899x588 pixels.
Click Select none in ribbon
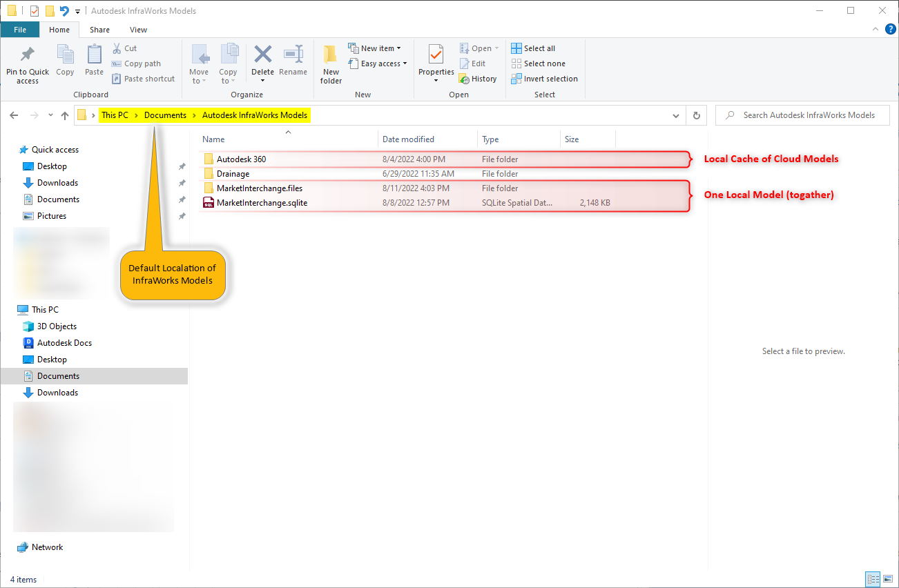pos(538,63)
